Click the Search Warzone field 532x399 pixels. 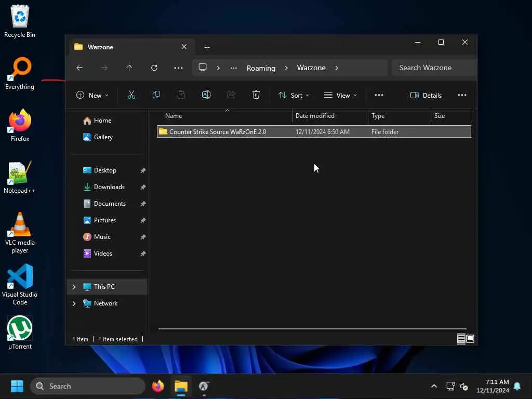(434, 68)
